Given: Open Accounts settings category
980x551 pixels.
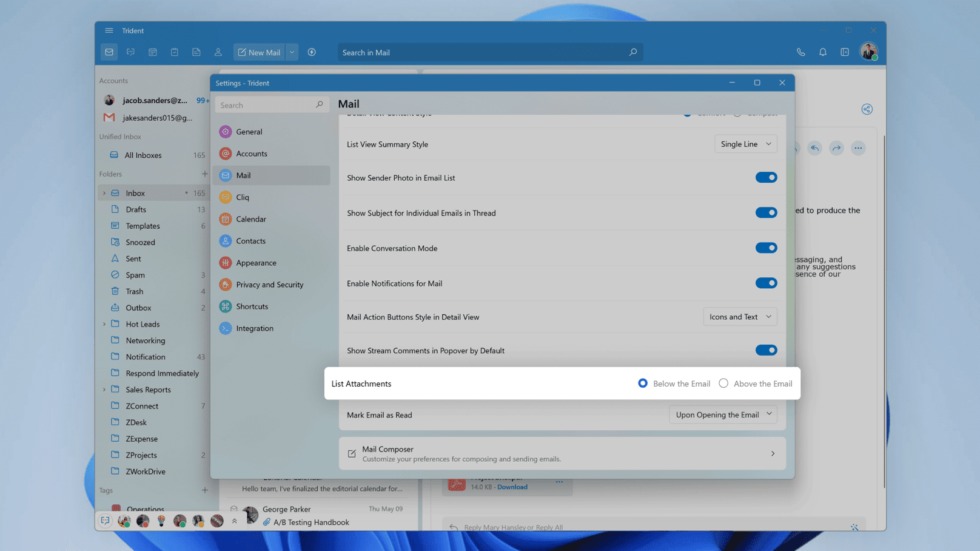Looking at the screenshot, I should click(271, 154).
